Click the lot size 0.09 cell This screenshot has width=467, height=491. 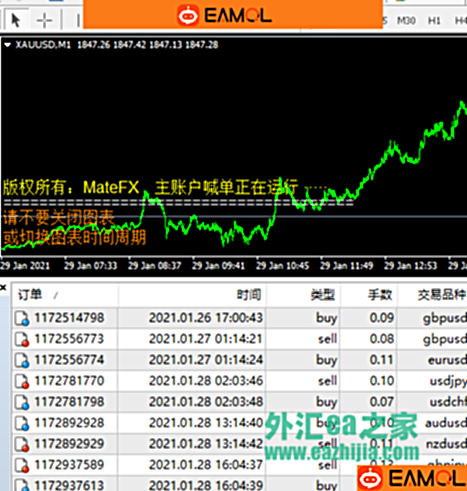tap(382, 318)
